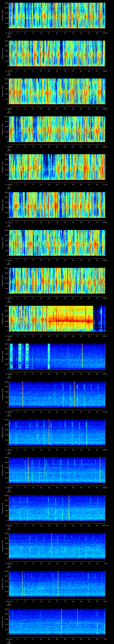Click the red spike near 41s in the 21:56 panel
Screen dimensions: 114x644
74,394
